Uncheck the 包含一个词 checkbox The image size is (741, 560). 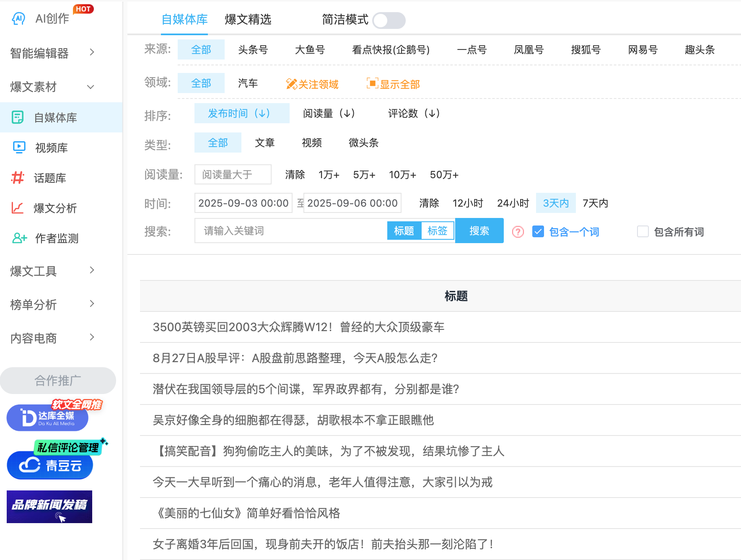point(538,231)
